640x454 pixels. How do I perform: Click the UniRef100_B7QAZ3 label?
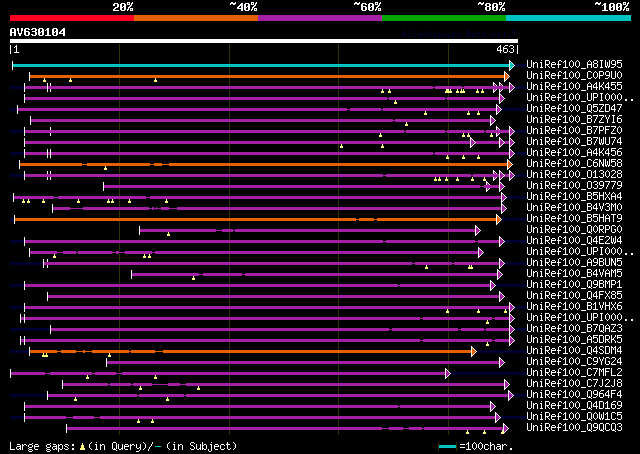pyautogui.click(x=574, y=329)
